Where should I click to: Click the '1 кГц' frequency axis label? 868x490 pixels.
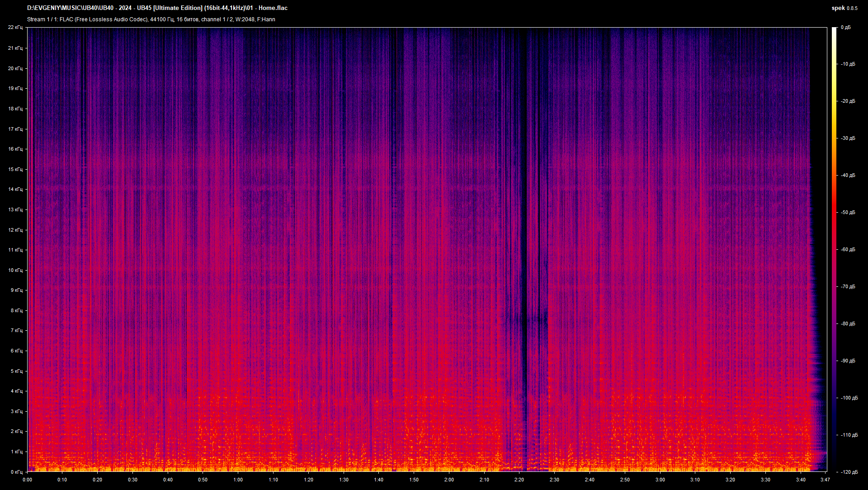(17, 452)
